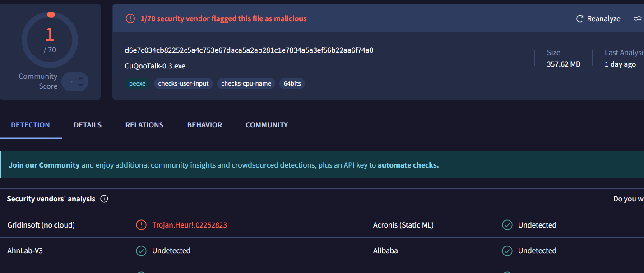Click the red alert icon in the malicious banner
Screen dimensions: 644x273
tap(130, 18)
